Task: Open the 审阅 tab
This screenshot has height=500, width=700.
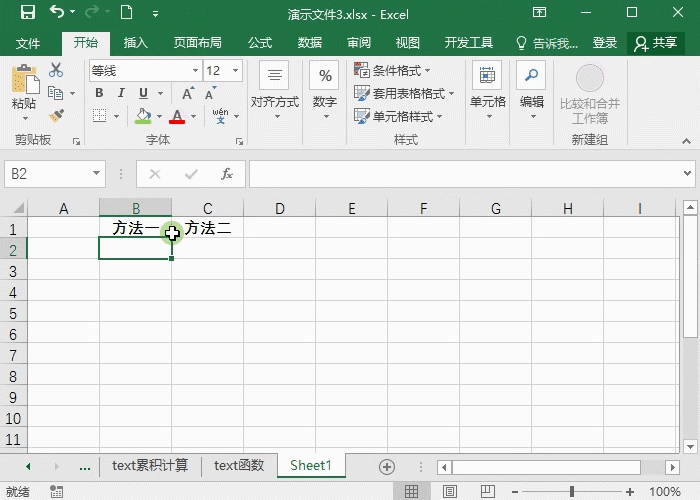Action: click(x=359, y=43)
